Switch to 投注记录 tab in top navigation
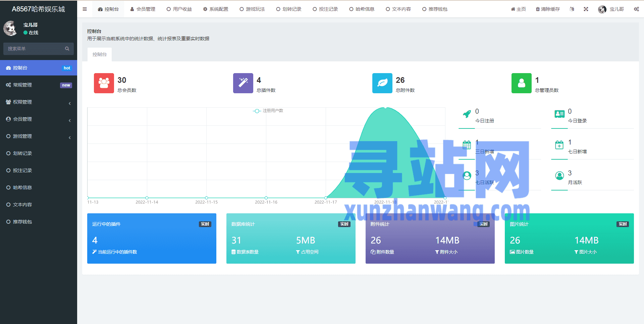Screen dimensions: 644x324 (325, 9)
